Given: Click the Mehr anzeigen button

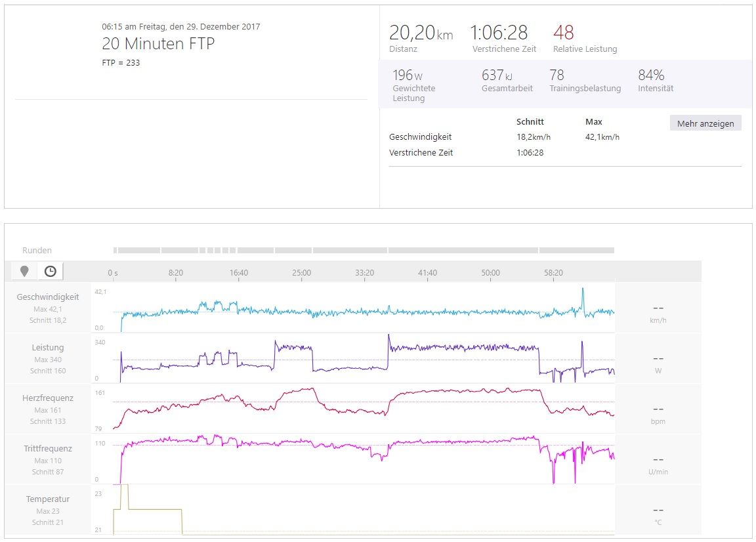Looking at the screenshot, I should coord(705,123).
